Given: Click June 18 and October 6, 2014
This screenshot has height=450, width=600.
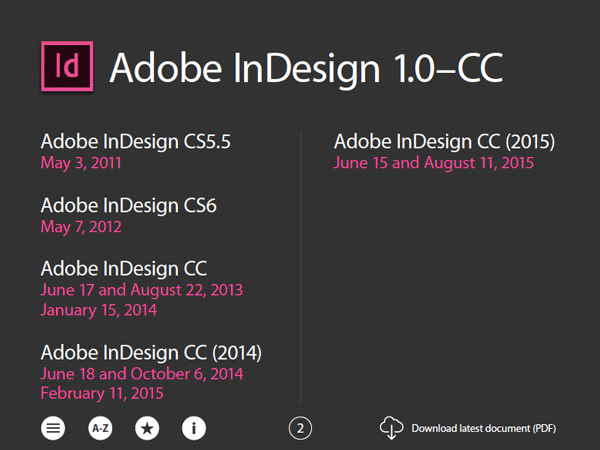Looking at the screenshot, I should (142, 374).
